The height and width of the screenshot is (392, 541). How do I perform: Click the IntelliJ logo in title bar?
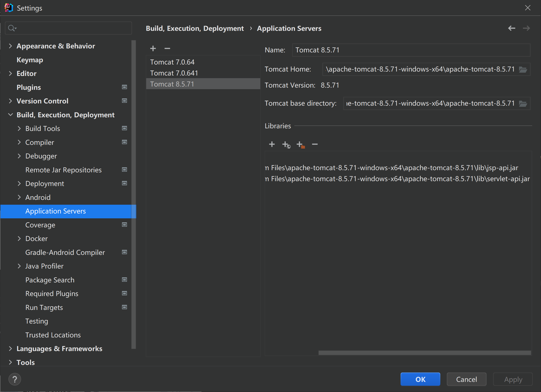(9, 8)
